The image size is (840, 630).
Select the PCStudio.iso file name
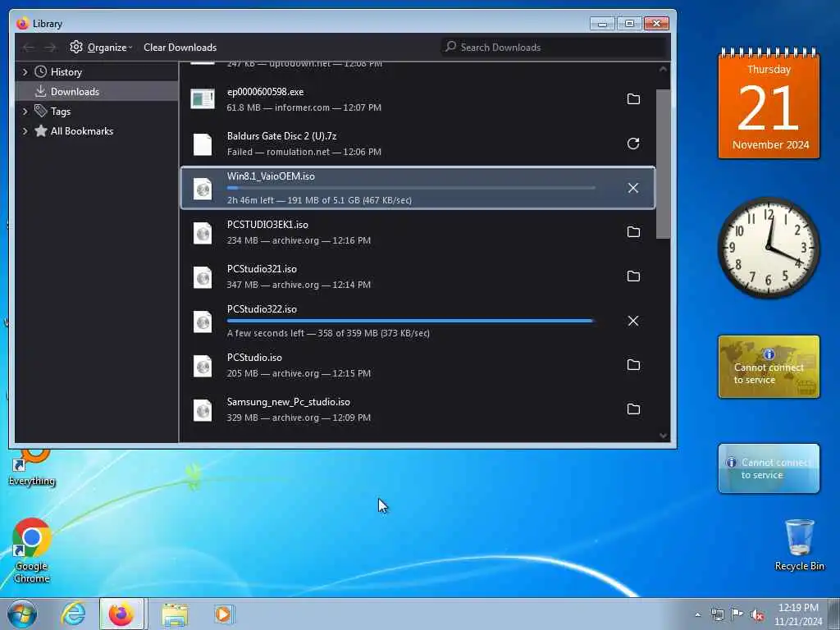coord(254,358)
